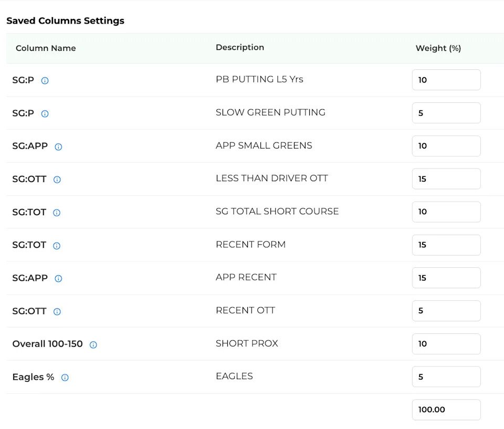Show info for SG:OTT Less Than Driver row
The height and width of the screenshot is (429, 504).
click(57, 180)
